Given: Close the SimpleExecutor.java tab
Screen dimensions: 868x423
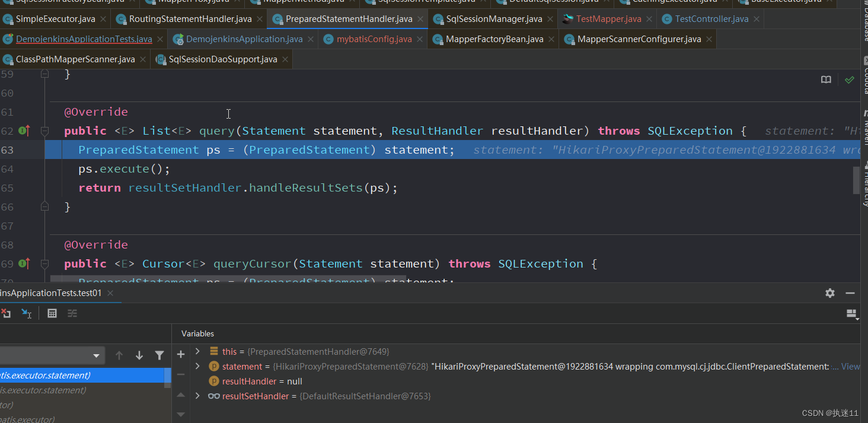Looking at the screenshot, I should coord(104,19).
